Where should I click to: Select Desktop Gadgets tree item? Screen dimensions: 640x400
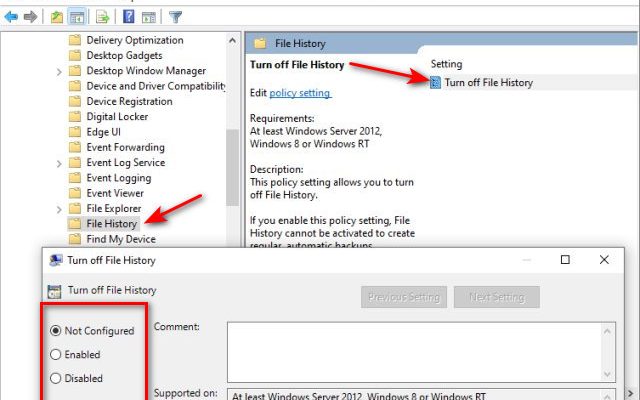click(124, 55)
